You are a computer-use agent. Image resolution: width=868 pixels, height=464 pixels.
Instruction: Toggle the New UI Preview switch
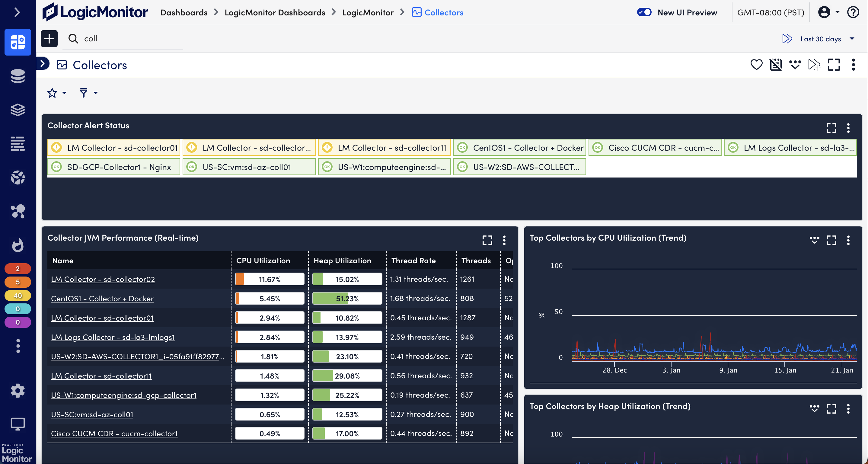pyautogui.click(x=644, y=12)
